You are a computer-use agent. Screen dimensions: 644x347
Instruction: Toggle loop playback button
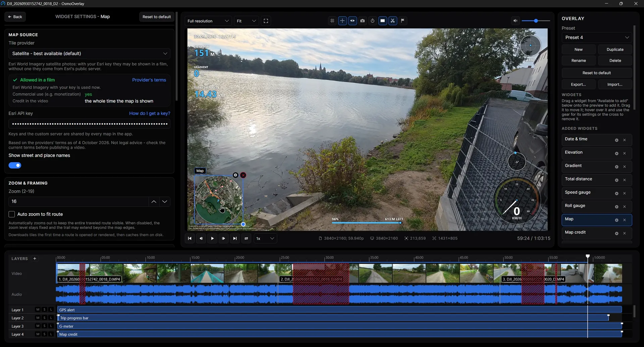coord(246,238)
